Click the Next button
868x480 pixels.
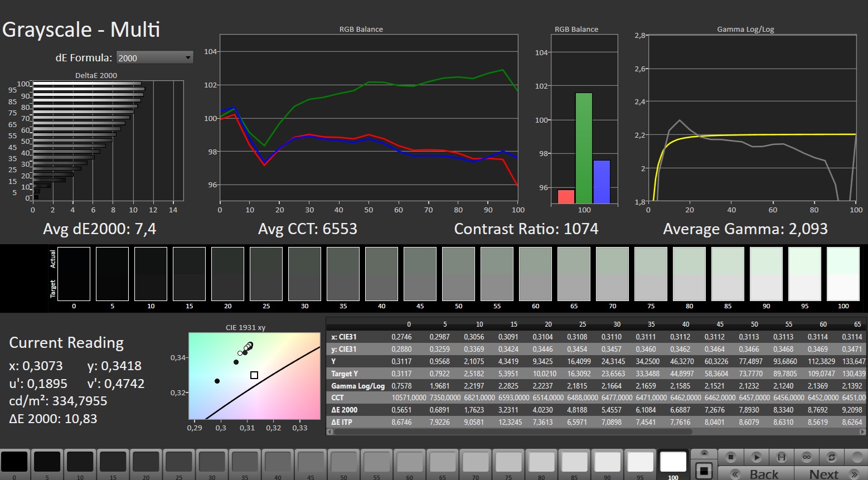click(824, 474)
